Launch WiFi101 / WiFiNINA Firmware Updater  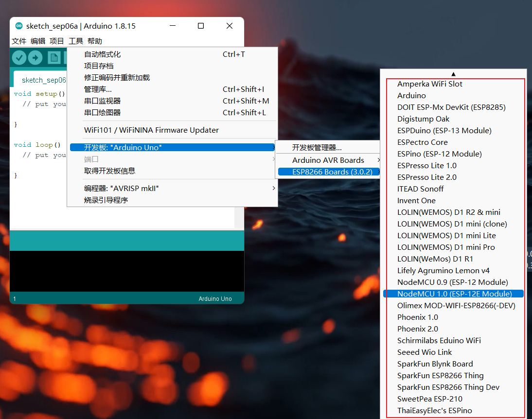(x=173, y=130)
